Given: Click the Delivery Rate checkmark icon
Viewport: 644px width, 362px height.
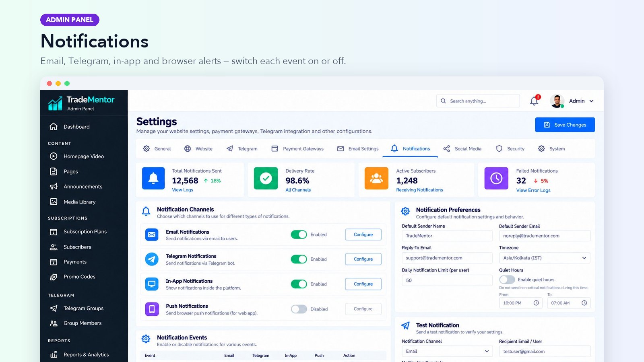Looking at the screenshot, I should (266, 178).
